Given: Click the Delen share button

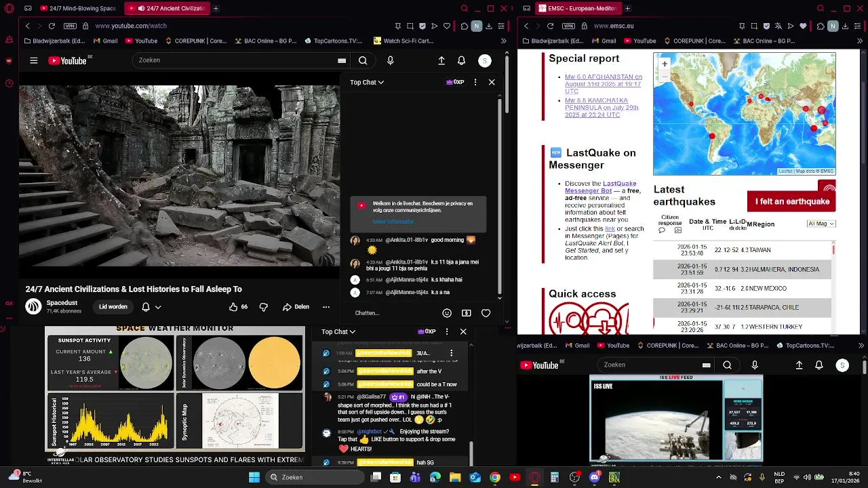Looking at the screenshot, I should (x=296, y=306).
